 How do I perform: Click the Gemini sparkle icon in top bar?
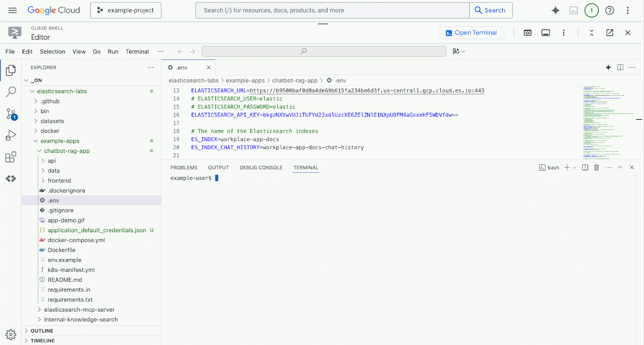click(555, 10)
